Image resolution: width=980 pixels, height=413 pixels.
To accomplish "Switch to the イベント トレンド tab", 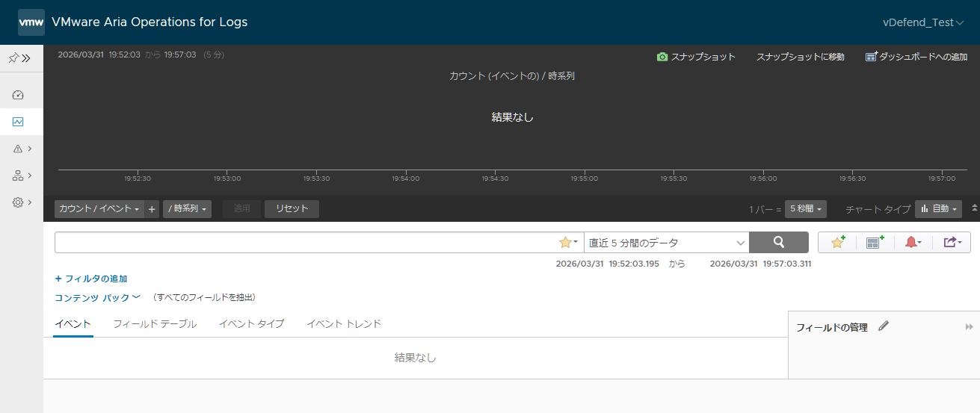I will [344, 323].
